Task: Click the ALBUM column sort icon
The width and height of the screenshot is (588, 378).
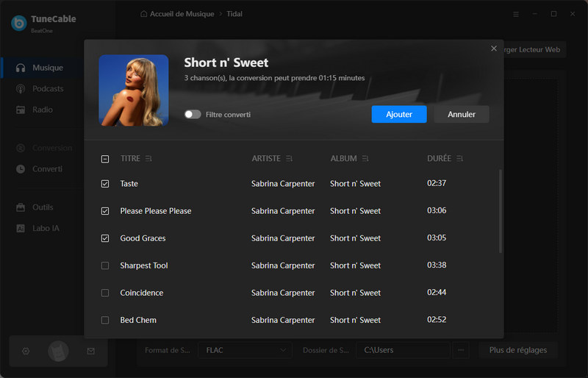Action: pos(365,159)
